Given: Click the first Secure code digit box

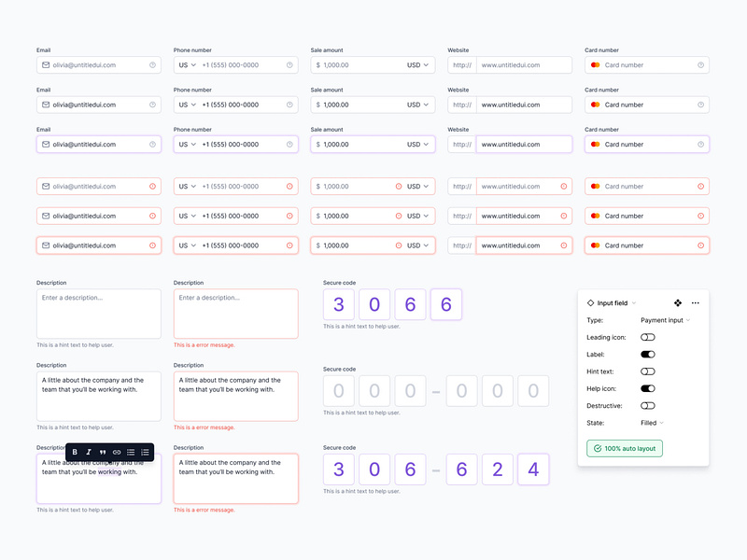Looking at the screenshot, I should (338, 304).
